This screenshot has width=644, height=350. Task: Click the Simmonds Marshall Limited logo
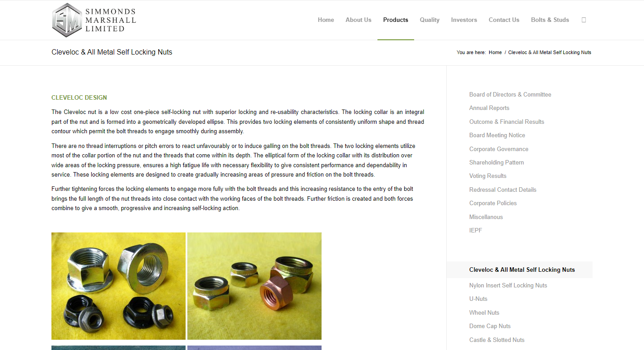click(94, 20)
